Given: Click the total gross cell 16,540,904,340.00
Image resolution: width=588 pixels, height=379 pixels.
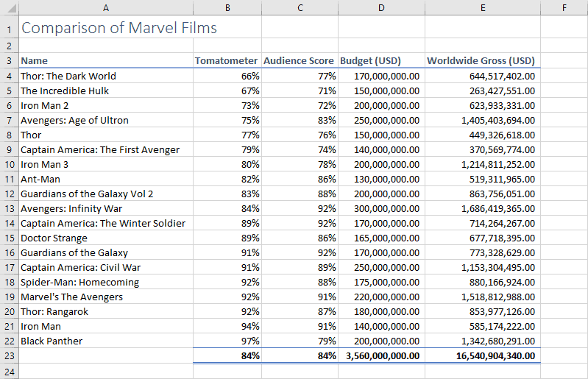Looking at the screenshot, I should pyautogui.click(x=483, y=355).
